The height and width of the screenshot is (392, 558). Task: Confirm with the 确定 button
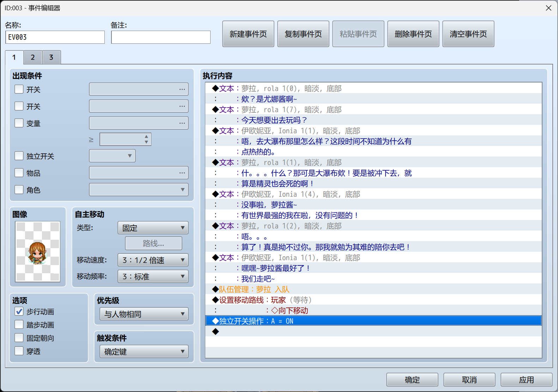point(412,380)
